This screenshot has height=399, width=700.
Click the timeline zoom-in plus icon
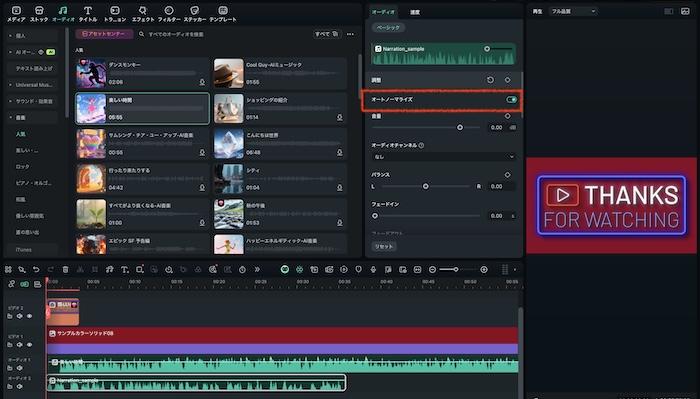(x=483, y=270)
